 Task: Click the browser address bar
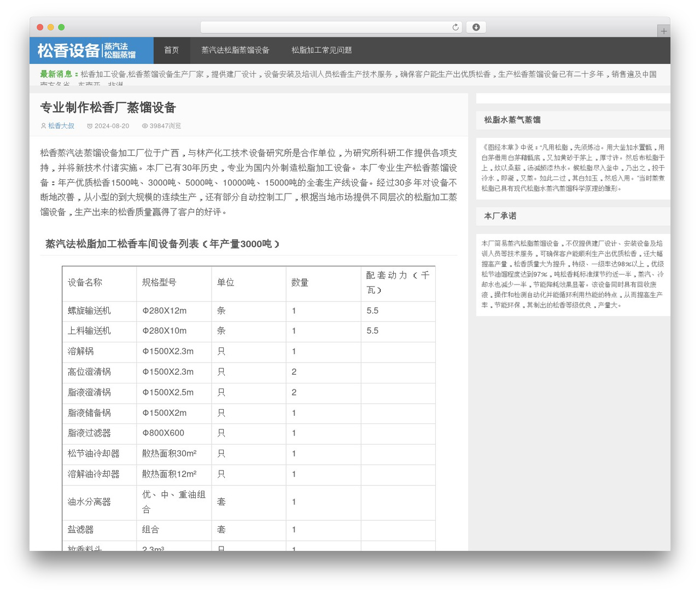tap(331, 27)
